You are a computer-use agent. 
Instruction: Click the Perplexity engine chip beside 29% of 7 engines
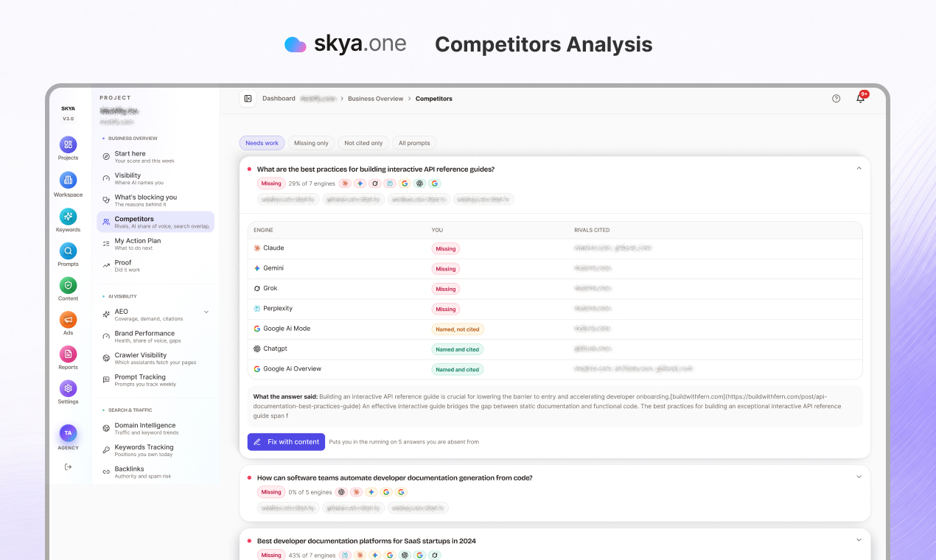click(x=390, y=183)
